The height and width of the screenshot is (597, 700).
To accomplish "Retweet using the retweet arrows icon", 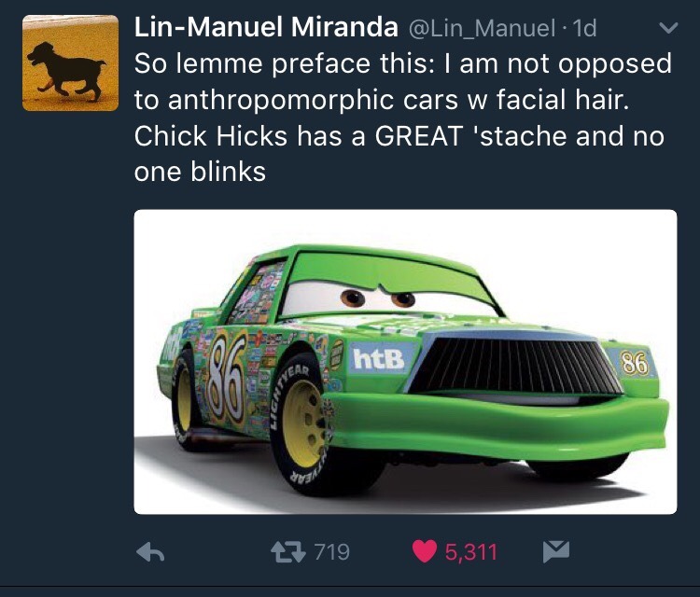I will pos(288,552).
